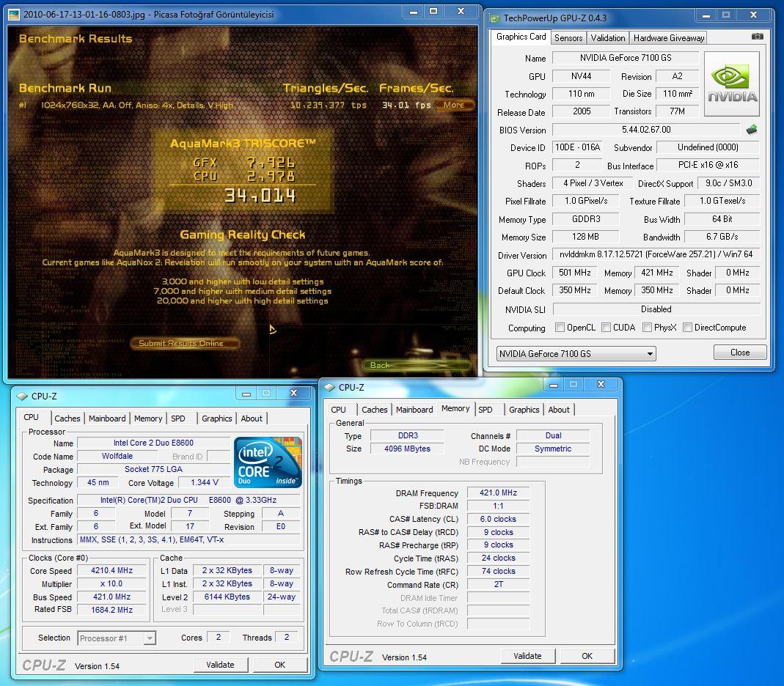Click the GPU-Z title bar app icon
This screenshot has height=686, width=784.
495,18
